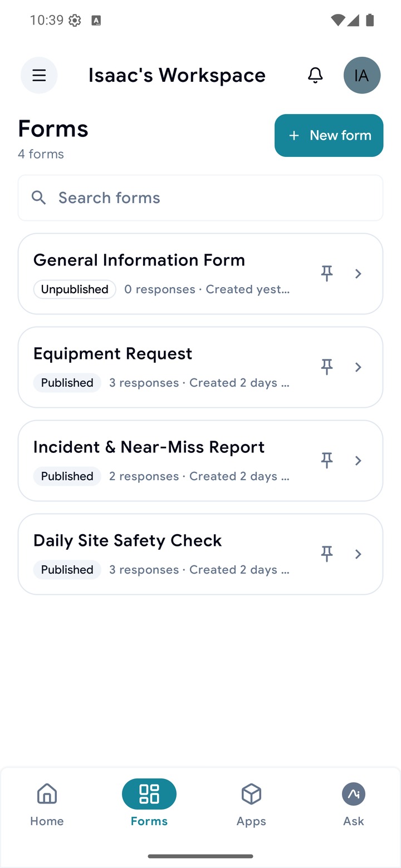Open the Ask assistant tab
The height and width of the screenshot is (868, 401).
coord(354,803)
